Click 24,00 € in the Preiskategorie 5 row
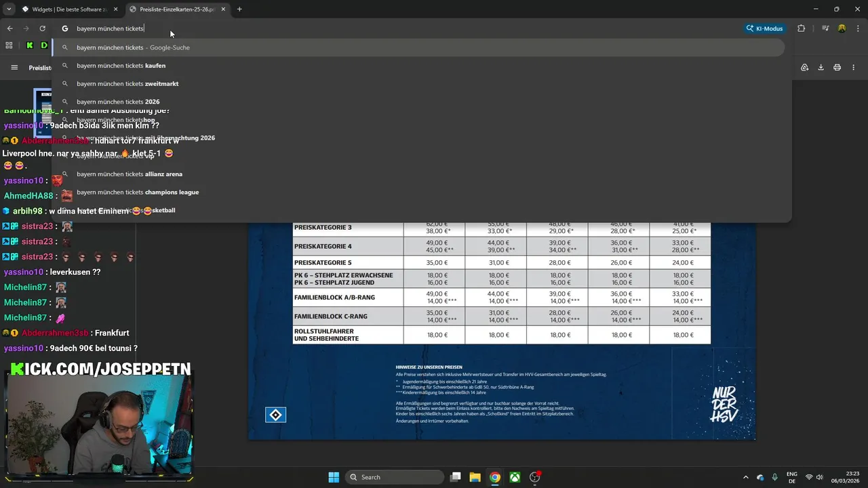The width and height of the screenshot is (868, 488). coord(683,262)
